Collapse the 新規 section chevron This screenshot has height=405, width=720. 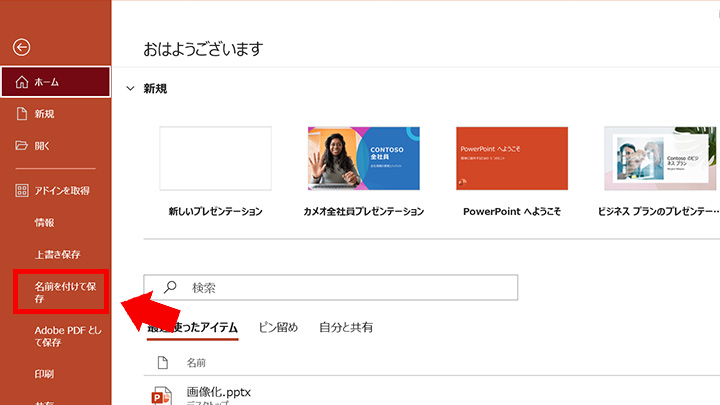[x=130, y=89]
